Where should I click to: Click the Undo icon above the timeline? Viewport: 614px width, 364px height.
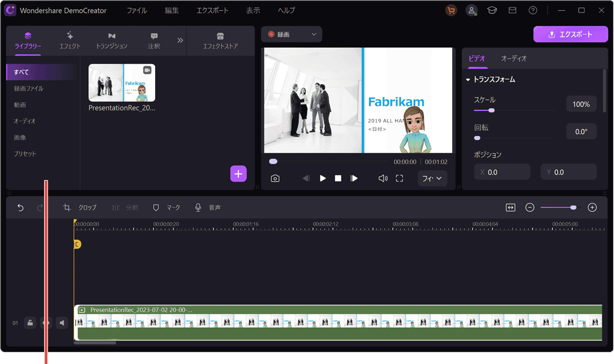coord(21,207)
